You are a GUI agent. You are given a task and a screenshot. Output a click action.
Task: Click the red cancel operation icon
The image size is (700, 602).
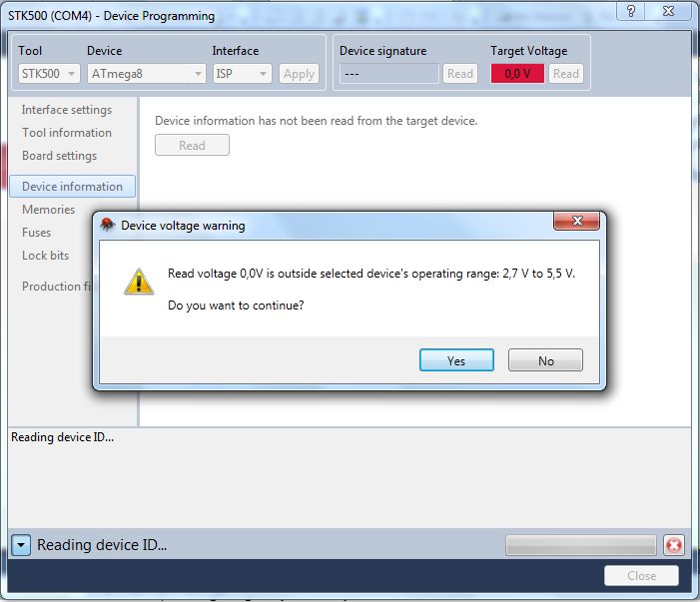[x=674, y=545]
